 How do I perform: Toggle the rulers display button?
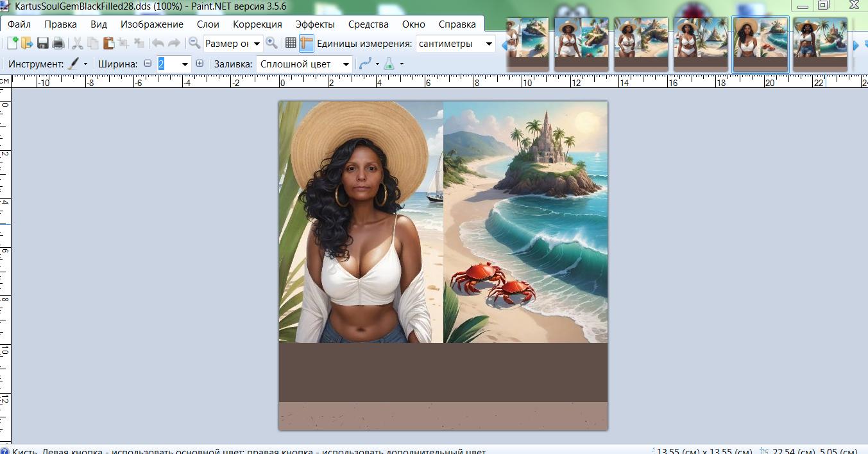tap(306, 44)
